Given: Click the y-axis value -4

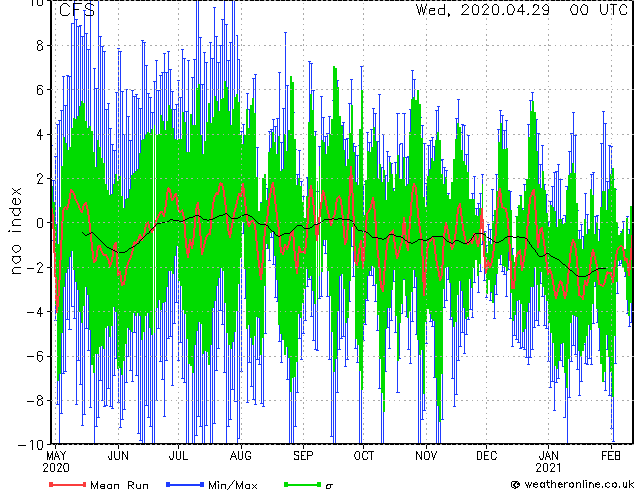Looking at the screenshot, I should (x=35, y=312).
